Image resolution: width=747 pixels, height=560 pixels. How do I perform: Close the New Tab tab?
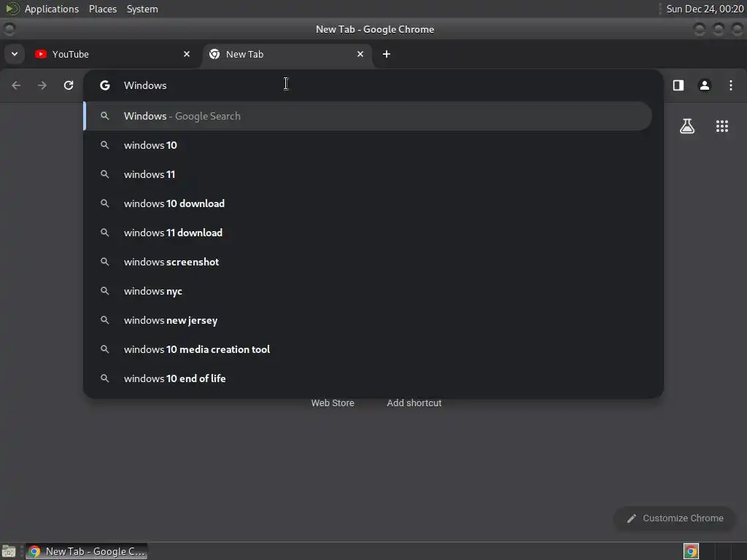click(360, 54)
